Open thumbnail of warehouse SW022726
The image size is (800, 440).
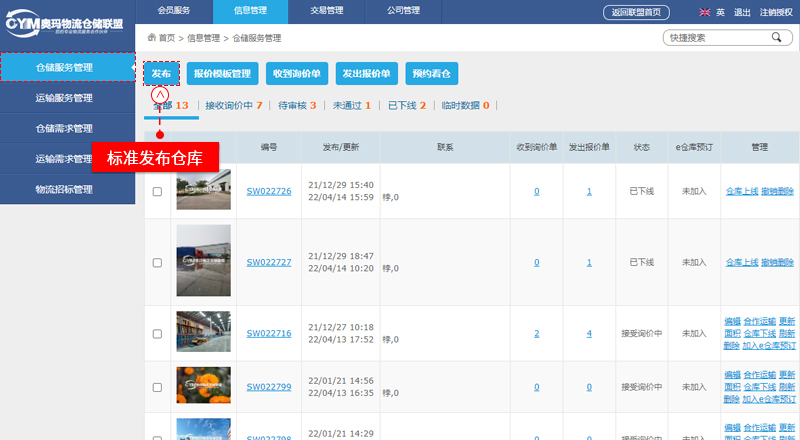click(203, 190)
